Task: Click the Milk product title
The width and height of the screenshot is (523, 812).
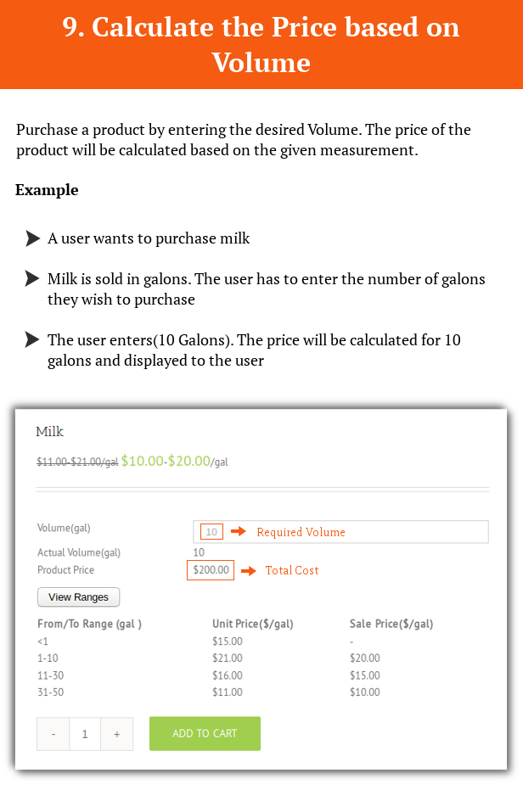Action: (x=50, y=431)
